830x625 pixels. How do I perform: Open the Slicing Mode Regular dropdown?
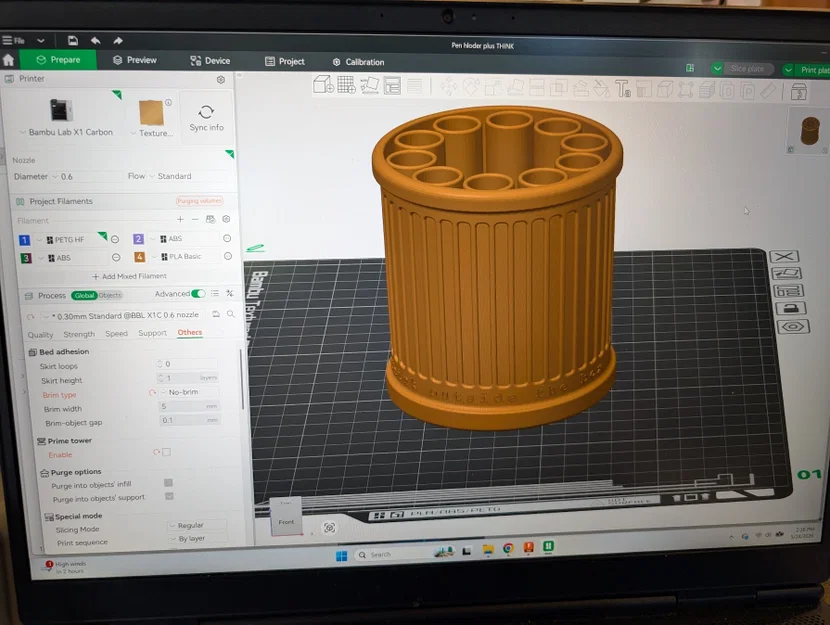(196, 525)
